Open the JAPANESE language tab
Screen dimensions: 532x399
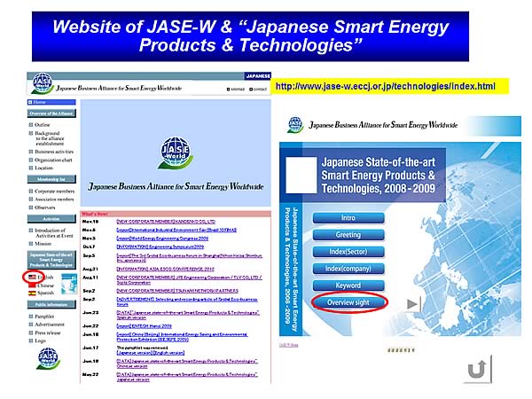coord(257,76)
